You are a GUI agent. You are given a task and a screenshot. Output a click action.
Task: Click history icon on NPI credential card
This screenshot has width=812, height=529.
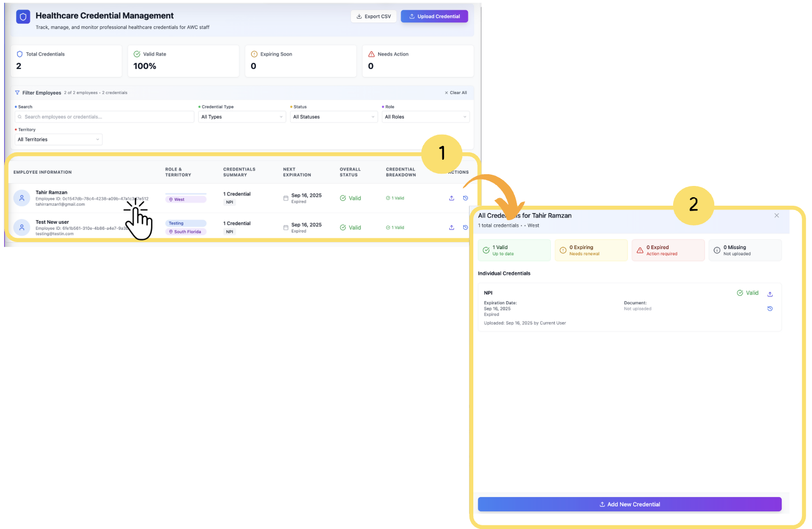[x=770, y=309]
